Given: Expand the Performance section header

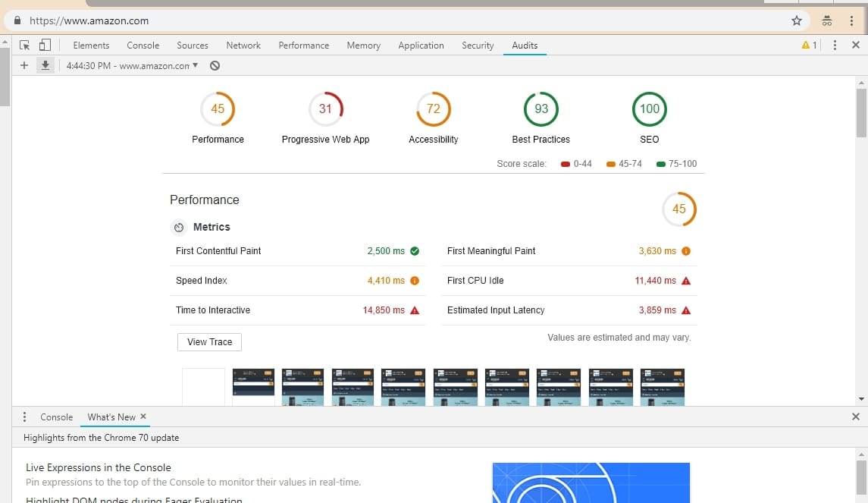Looking at the screenshot, I should (205, 200).
